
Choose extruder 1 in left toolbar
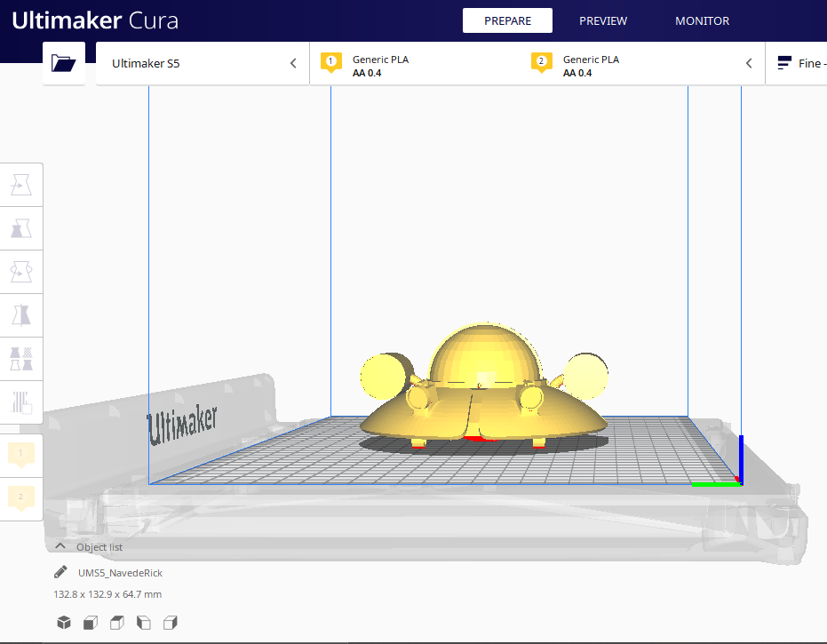pos(21,455)
